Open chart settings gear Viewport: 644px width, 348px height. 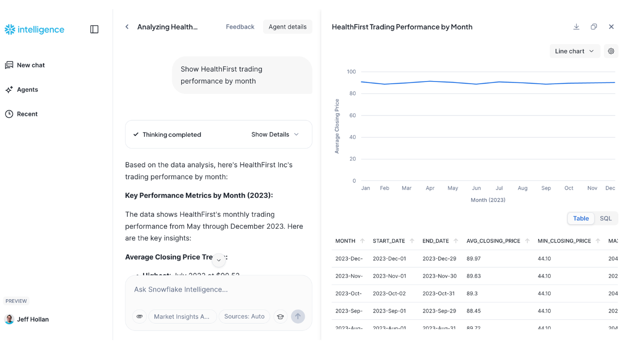[x=611, y=51]
